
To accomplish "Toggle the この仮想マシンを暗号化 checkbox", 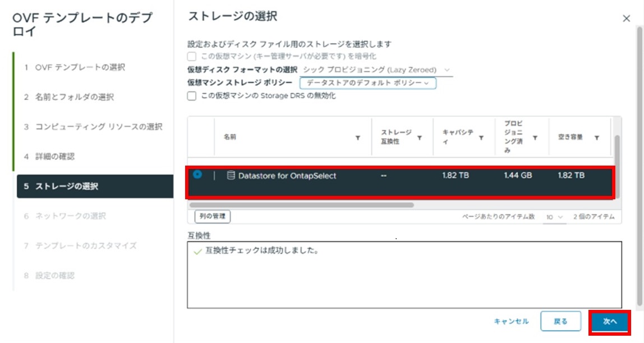I will 192,56.
